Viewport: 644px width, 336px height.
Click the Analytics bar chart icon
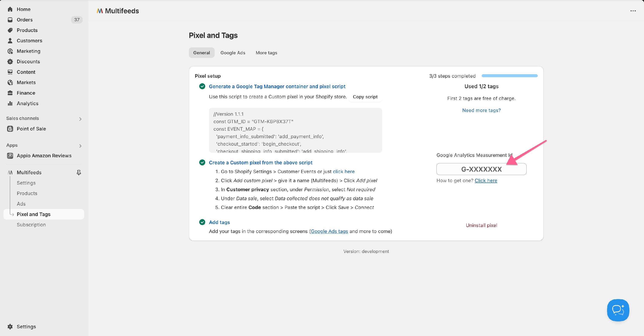click(x=10, y=103)
